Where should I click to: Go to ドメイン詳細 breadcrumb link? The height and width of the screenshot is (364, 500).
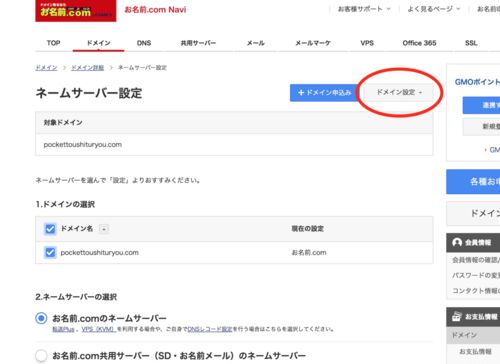pyautogui.click(x=88, y=68)
